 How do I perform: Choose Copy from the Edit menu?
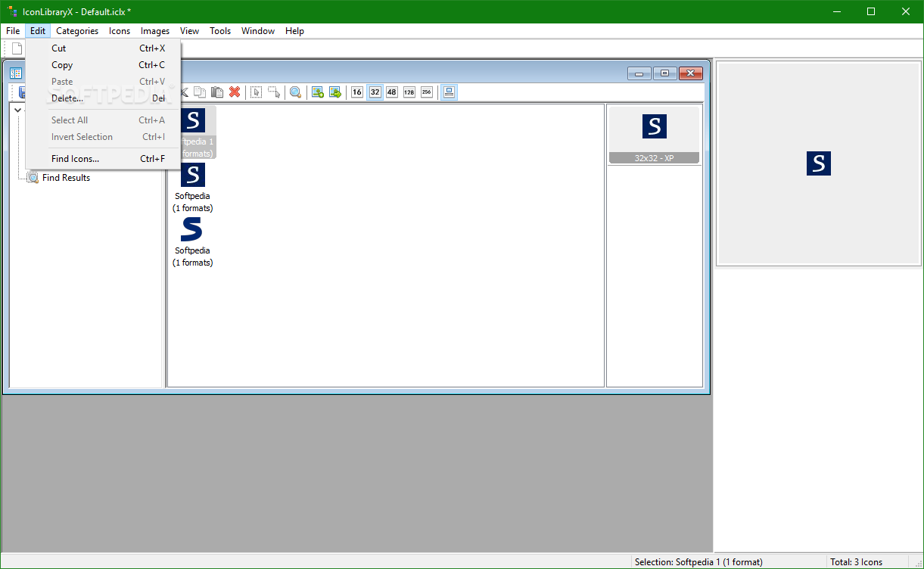tap(104, 65)
